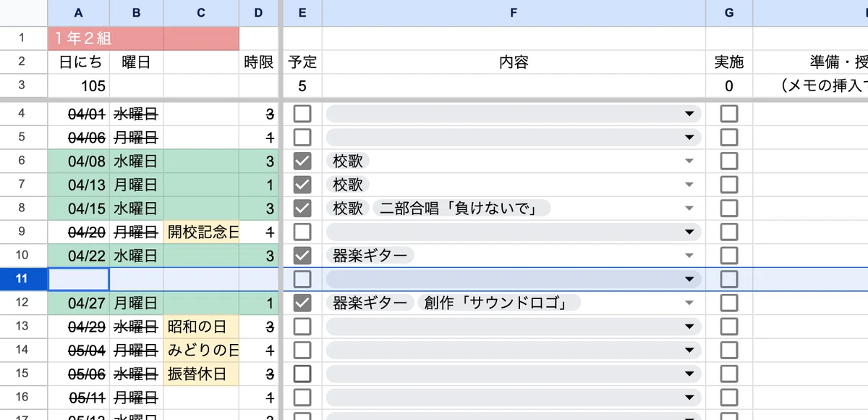Open the 内容 dropdown for 05/06
The image size is (868, 420).
click(514, 374)
